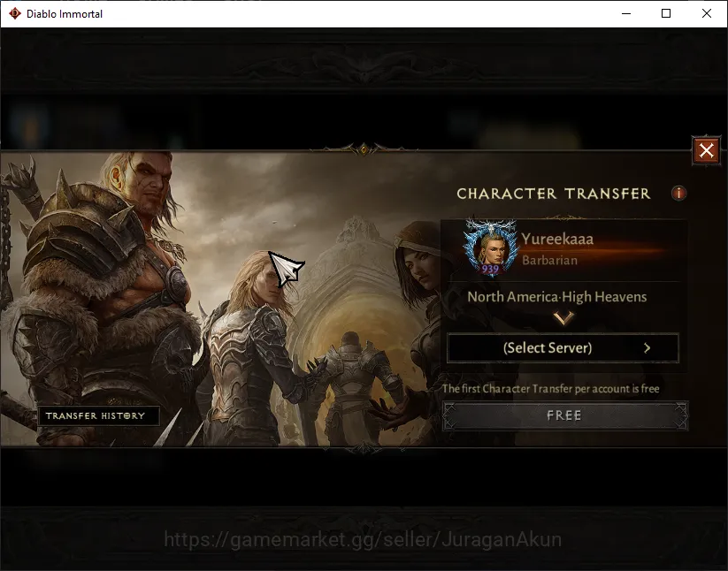
Task: Click the FREE transfer button
Action: point(564,415)
